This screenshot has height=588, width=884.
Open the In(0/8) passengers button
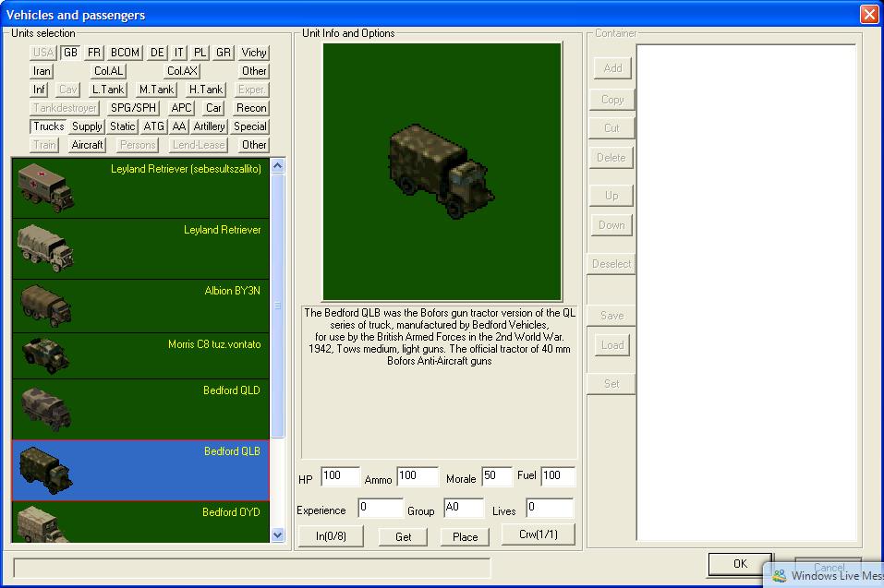[x=331, y=535]
